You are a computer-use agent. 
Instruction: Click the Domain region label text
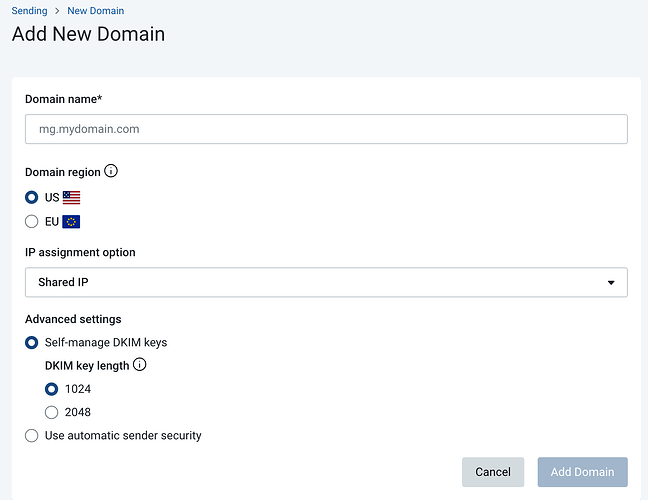coord(63,172)
